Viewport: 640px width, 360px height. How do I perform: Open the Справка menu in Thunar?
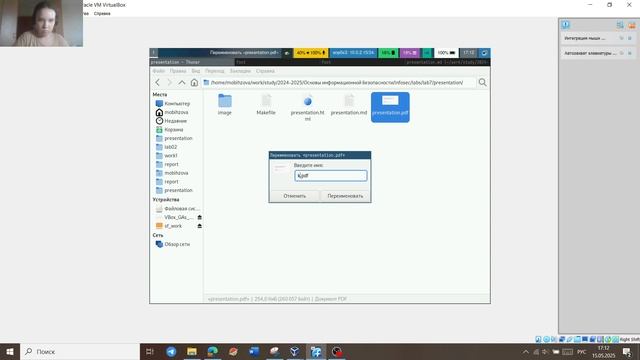265,71
